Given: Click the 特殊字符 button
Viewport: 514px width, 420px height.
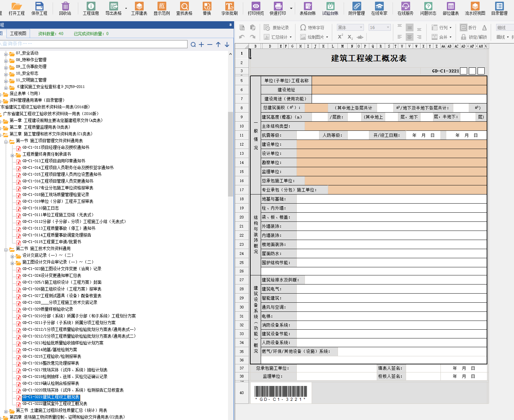Looking at the screenshot, I should click(312, 28).
